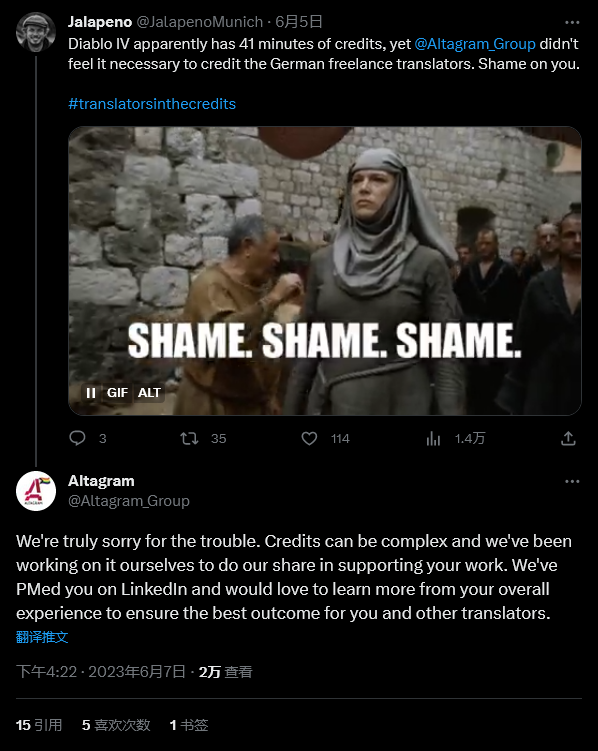The image size is (598, 751).
Task: View the 5 喜欢次数 likes list
Action: 116,725
